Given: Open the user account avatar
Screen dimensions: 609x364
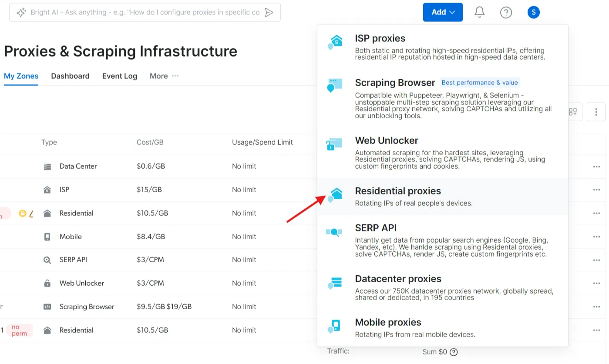Looking at the screenshot, I should (x=533, y=12).
